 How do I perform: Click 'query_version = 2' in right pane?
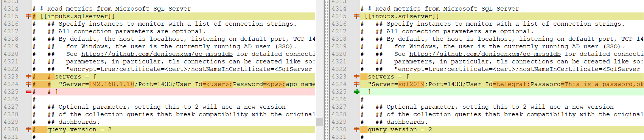click(400, 129)
